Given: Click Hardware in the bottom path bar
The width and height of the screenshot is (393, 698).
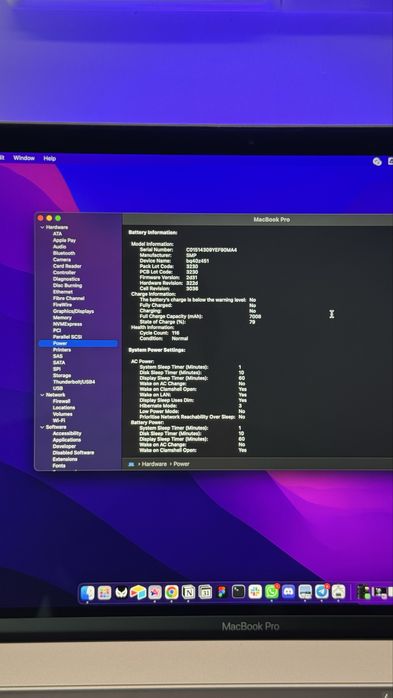Looking at the screenshot, I should click(154, 464).
